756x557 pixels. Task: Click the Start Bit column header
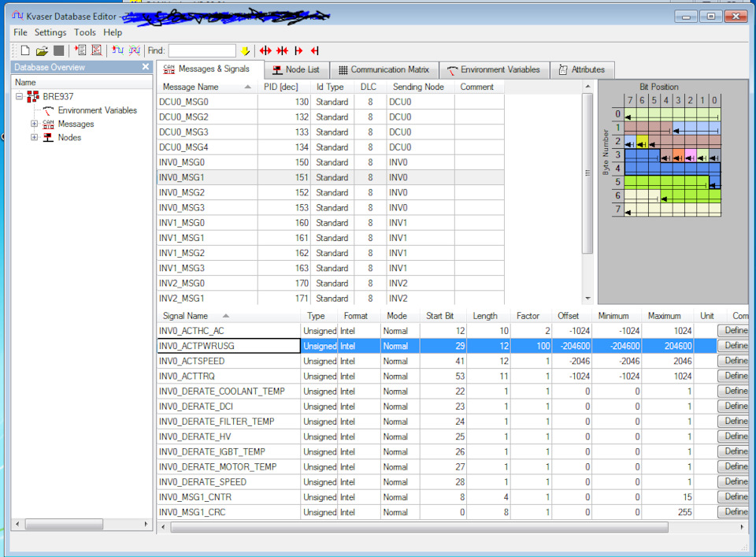tap(443, 316)
